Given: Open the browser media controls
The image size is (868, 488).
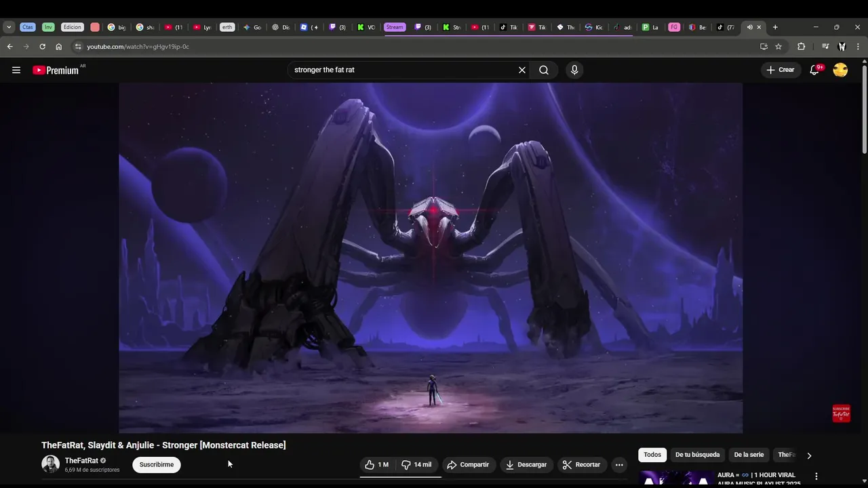Looking at the screenshot, I should coord(825,47).
